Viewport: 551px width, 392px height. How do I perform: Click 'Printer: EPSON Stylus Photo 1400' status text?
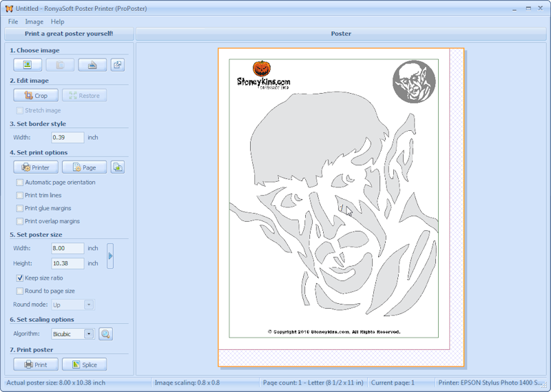pos(490,383)
